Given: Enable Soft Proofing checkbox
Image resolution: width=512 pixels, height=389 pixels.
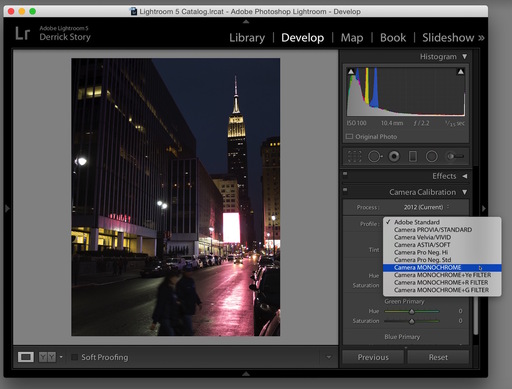Looking at the screenshot, I should 75,357.
